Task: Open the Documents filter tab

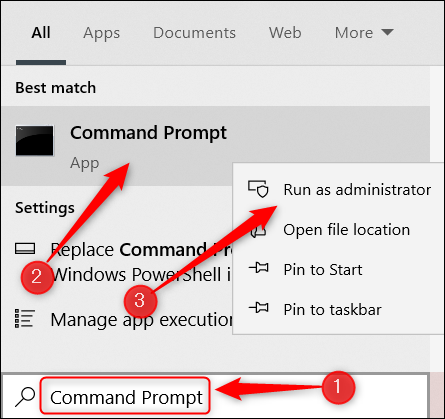Action: [194, 33]
